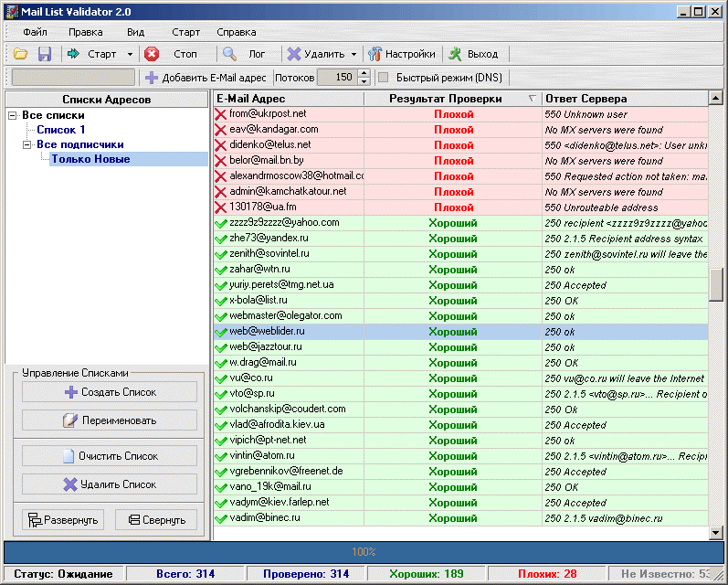Image resolution: width=728 pixels, height=585 pixels.
Task: Collapse the Все подписчики tree node
Action: pyautogui.click(x=27, y=144)
